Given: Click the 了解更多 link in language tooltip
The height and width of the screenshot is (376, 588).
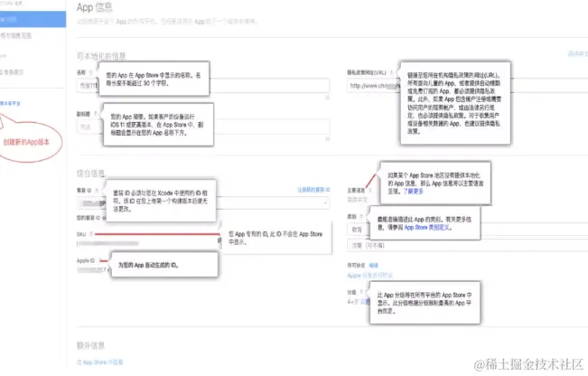Looking at the screenshot, I should (x=414, y=191).
